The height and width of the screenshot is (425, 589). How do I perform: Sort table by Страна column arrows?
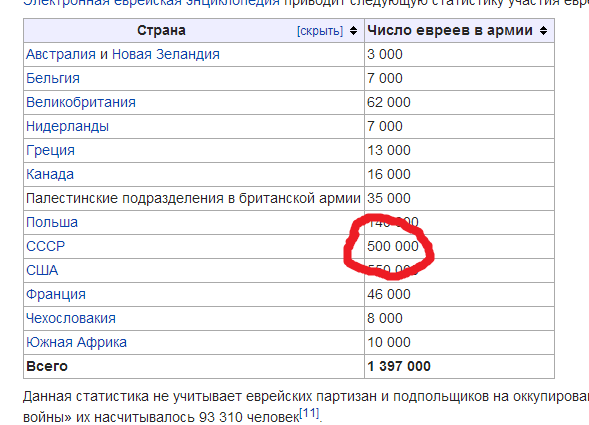pos(353,30)
